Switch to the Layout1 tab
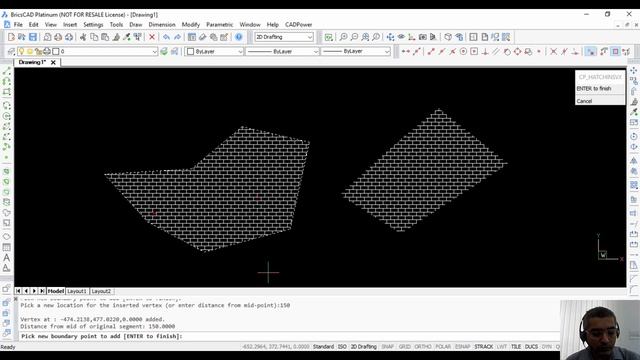Image resolution: width=640 pixels, height=360 pixels. [77, 291]
